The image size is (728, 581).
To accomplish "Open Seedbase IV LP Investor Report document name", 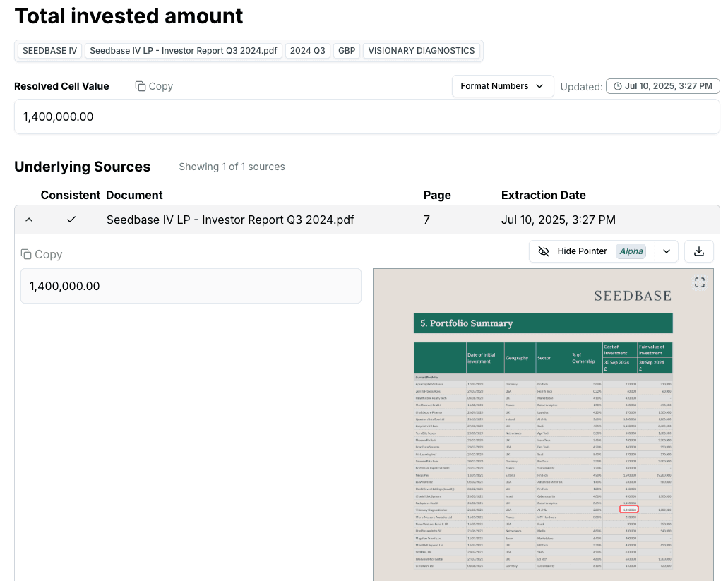I will click(229, 220).
